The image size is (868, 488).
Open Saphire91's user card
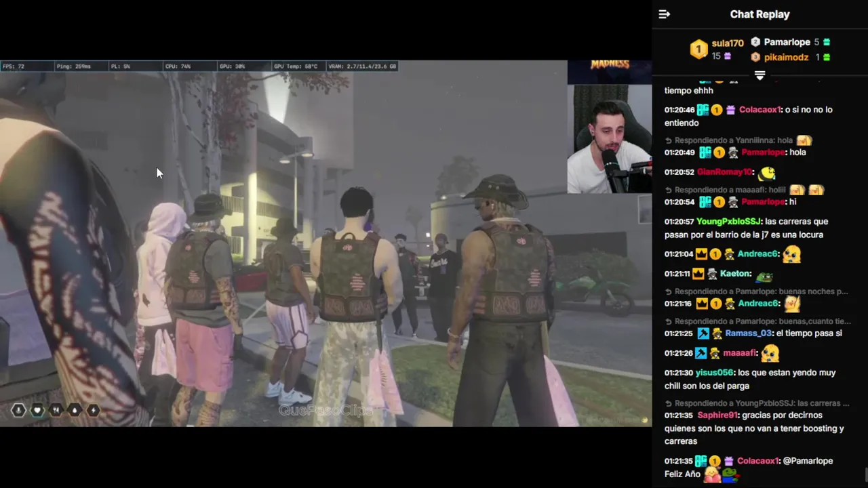pos(717,415)
